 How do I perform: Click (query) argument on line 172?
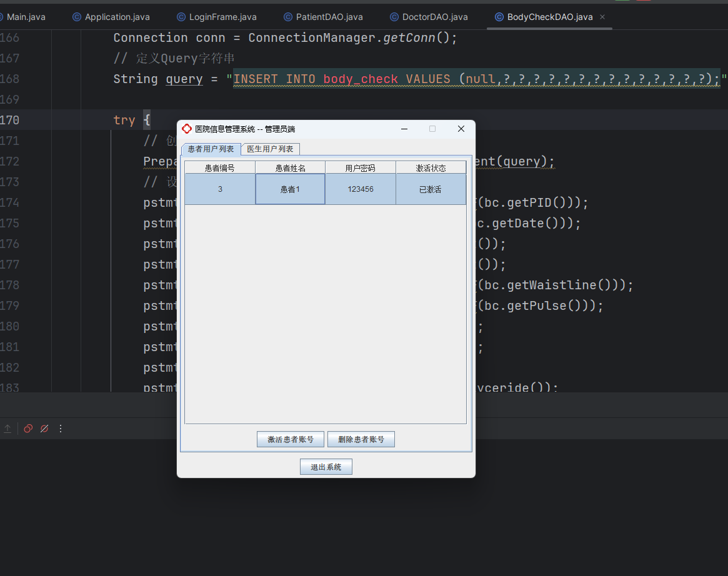522,162
